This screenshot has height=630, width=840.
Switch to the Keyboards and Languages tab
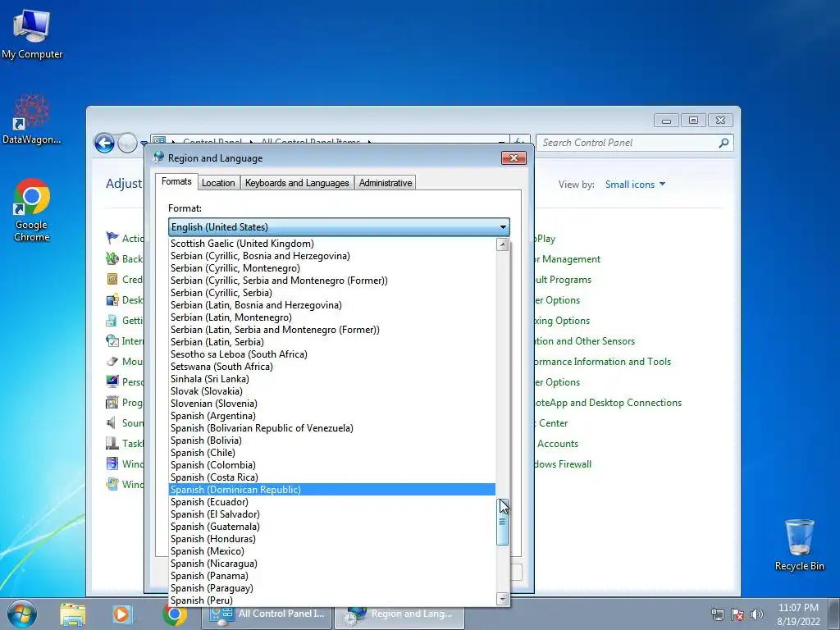point(297,183)
